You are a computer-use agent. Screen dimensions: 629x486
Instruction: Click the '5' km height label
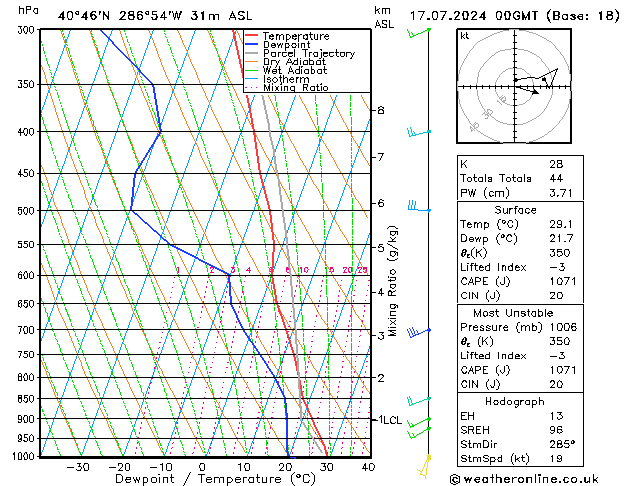(381, 248)
